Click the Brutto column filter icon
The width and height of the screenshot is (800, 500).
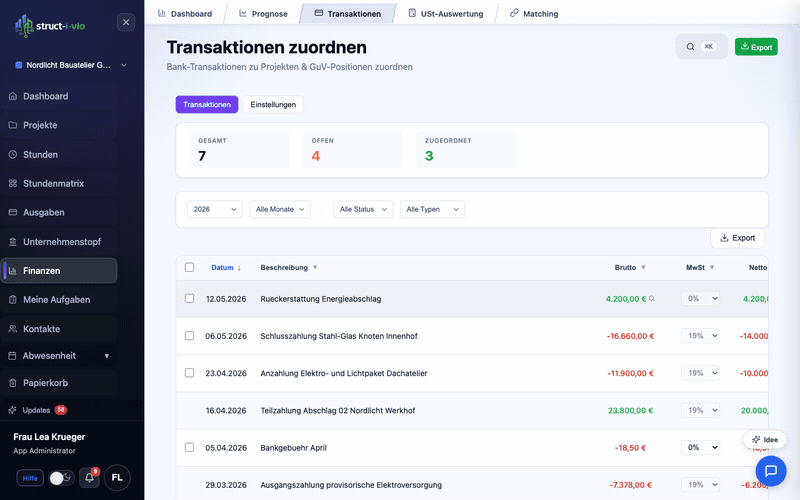click(643, 267)
